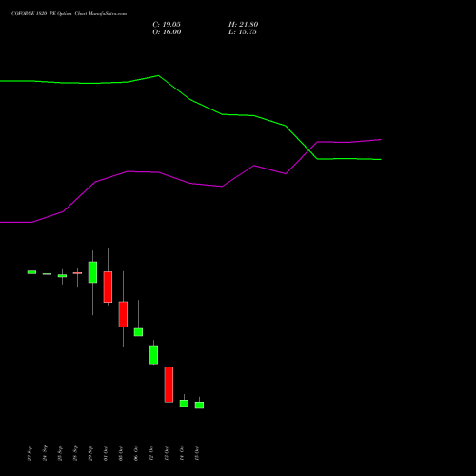476x476 pixels.
Task: Click the 23 Sep date axis label
Action: click(x=30, y=453)
